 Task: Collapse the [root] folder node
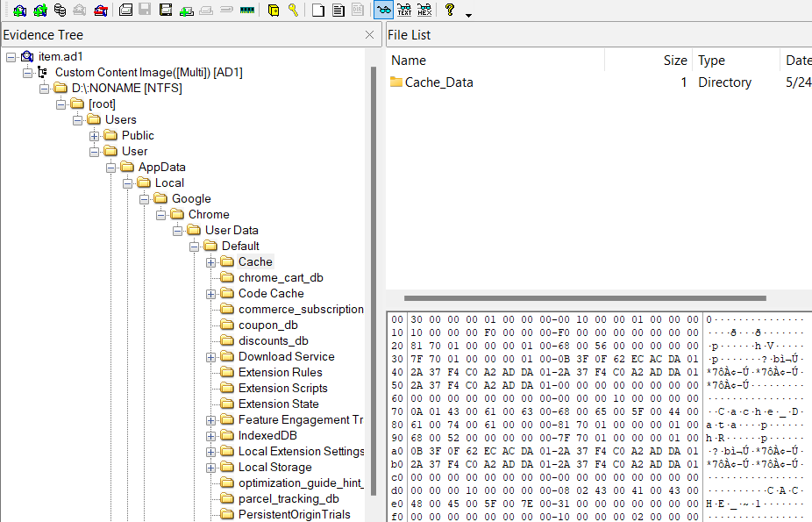61,104
